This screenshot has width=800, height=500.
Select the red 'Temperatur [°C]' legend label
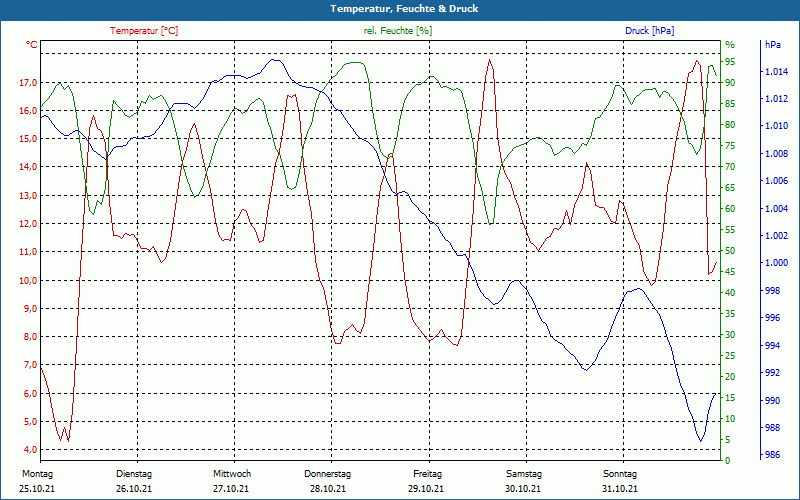click(144, 31)
